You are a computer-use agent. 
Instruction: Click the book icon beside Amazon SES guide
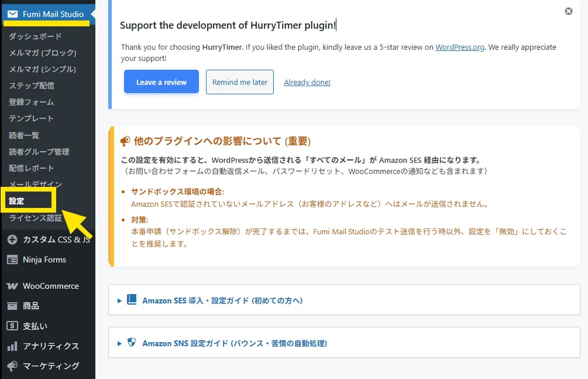(132, 300)
